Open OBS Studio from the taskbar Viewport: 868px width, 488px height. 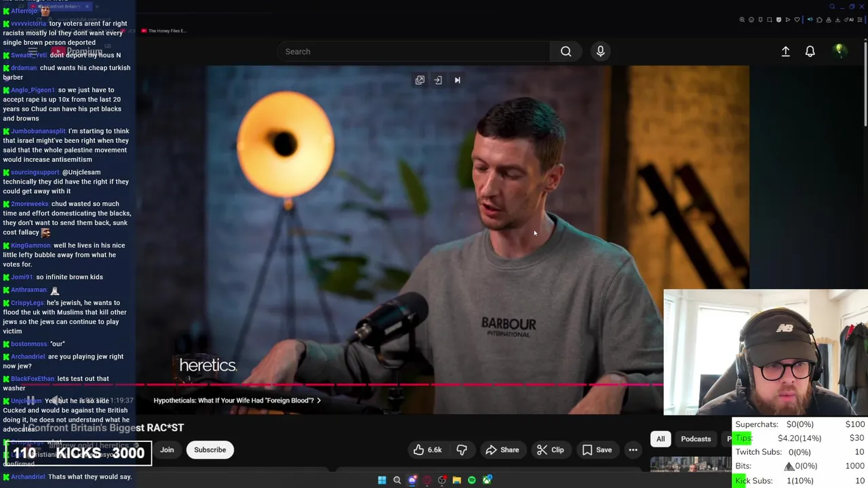pos(441,480)
